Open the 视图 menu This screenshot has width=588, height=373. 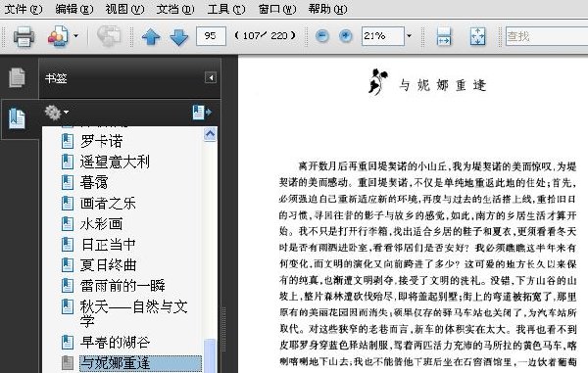124,9
